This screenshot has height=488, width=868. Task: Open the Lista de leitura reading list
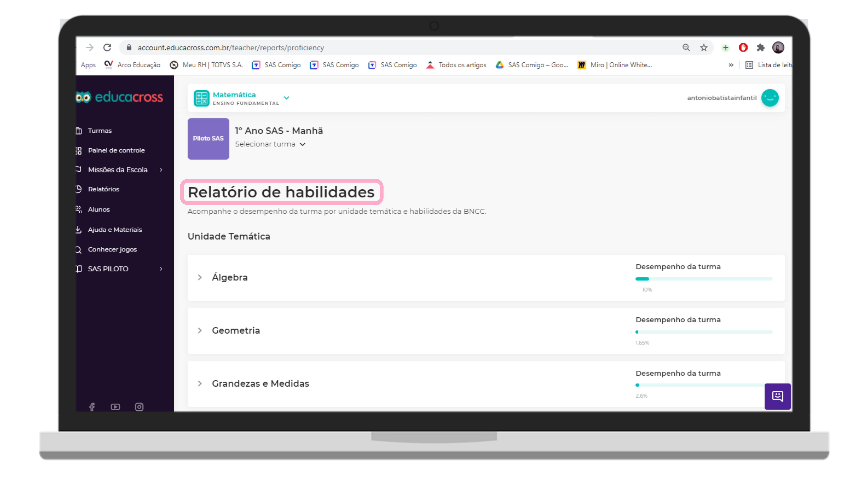769,65
